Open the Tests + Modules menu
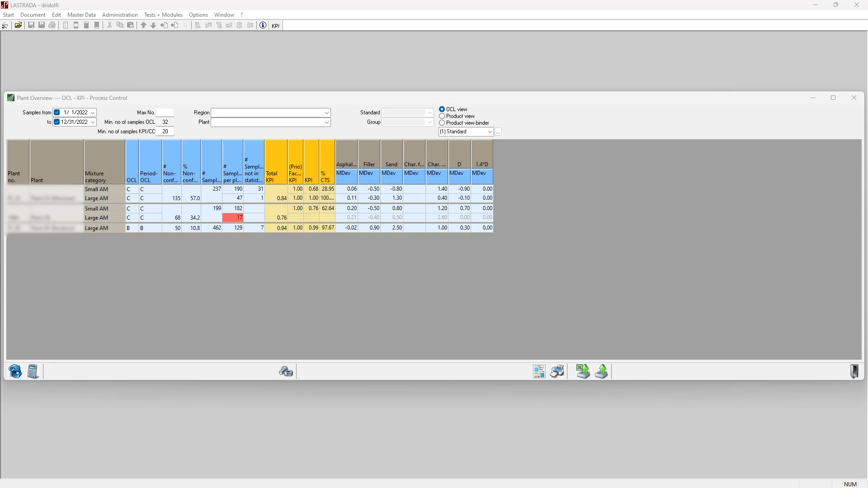 point(163,14)
